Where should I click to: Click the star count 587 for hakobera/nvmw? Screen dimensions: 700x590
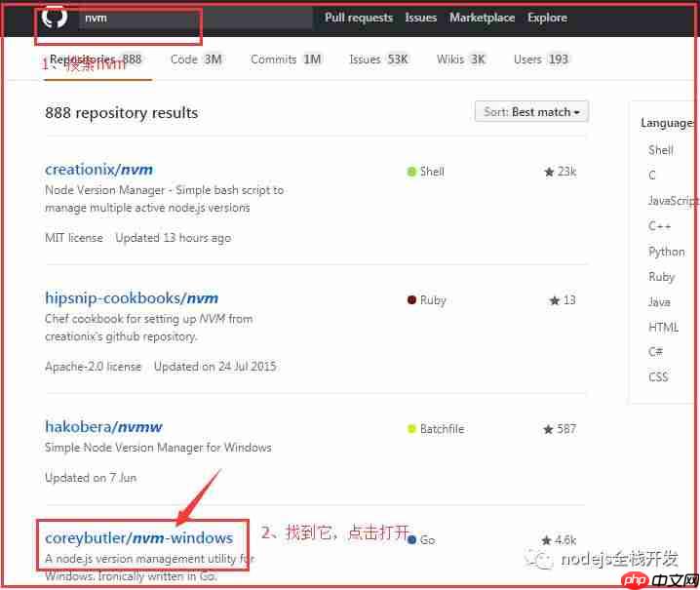(x=560, y=429)
